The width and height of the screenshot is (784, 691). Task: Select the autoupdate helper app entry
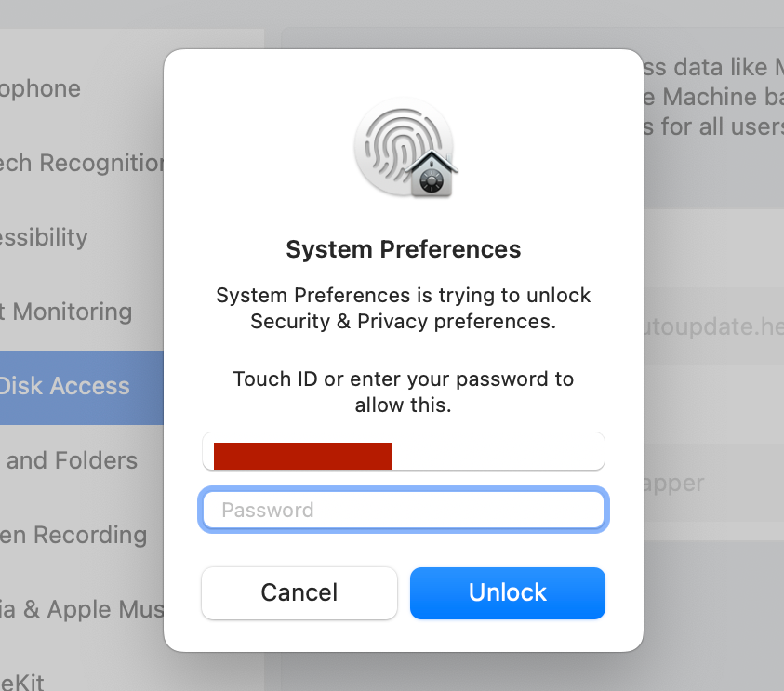tap(713, 328)
